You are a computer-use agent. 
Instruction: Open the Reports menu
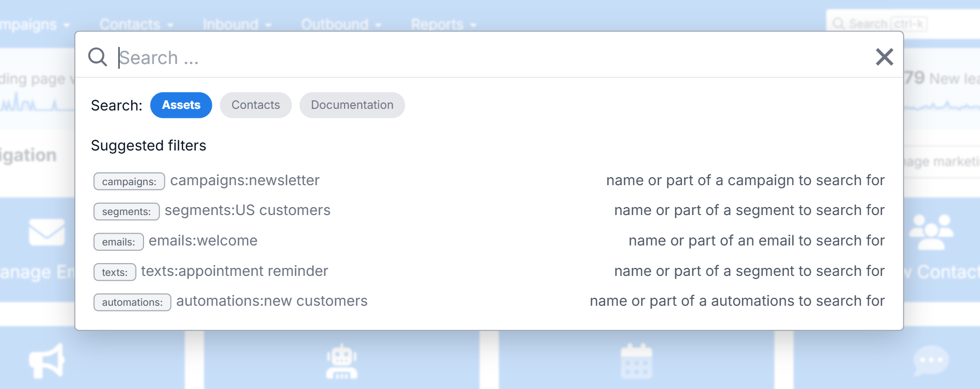pyautogui.click(x=443, y=25)
